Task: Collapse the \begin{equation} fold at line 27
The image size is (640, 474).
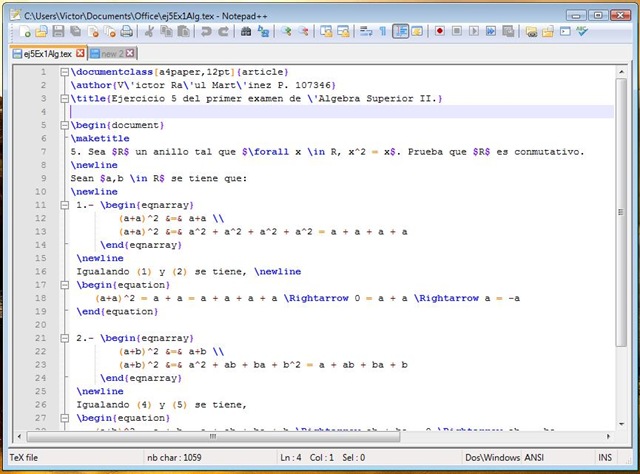Action: pyautogui.click(x=64, y=418)
